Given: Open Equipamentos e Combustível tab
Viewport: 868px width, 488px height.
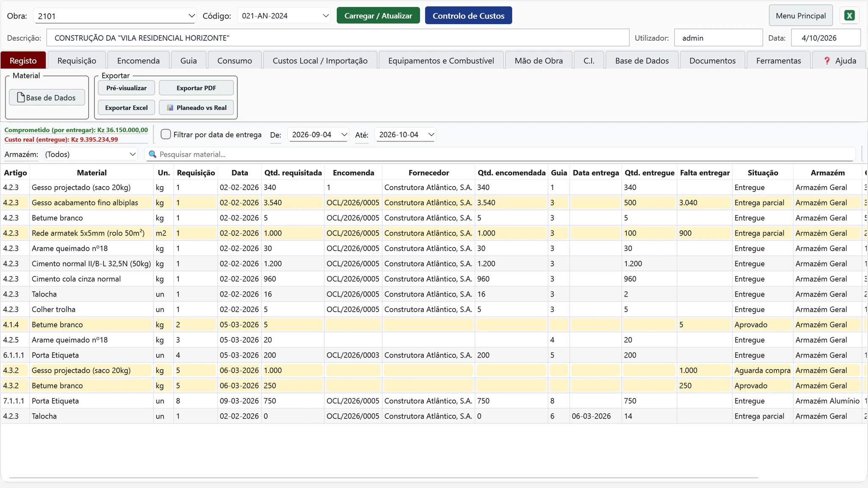Looking at the screenshot, I should [x=441, y=61].
